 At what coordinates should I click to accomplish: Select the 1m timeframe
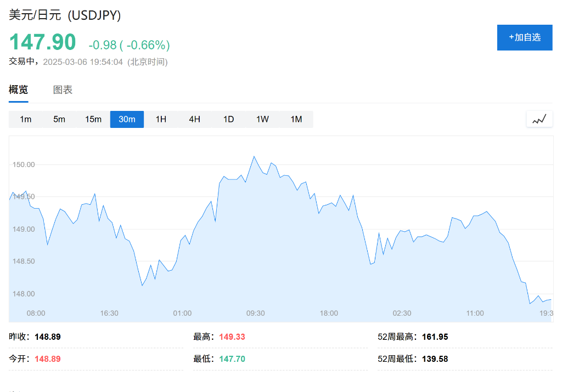(25, 119)
